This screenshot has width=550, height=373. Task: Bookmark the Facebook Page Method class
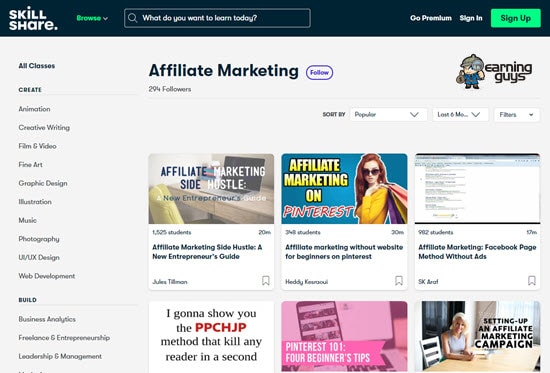532,280
